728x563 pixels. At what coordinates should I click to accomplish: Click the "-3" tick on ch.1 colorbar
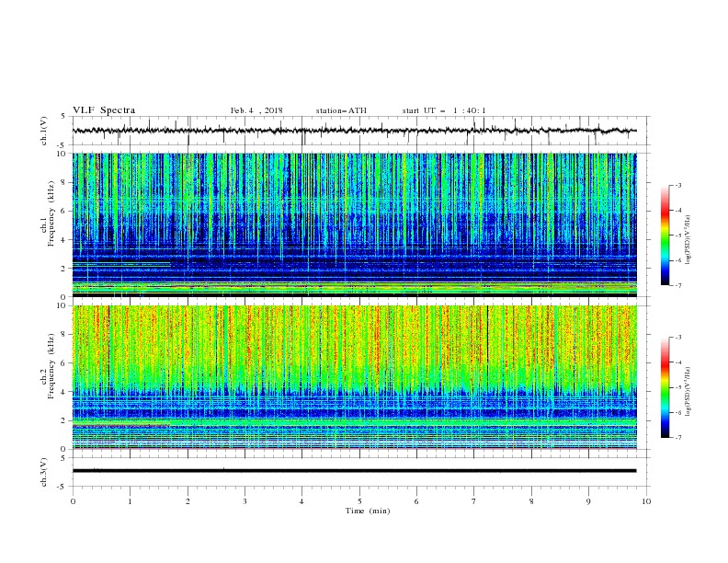[678, 185]
